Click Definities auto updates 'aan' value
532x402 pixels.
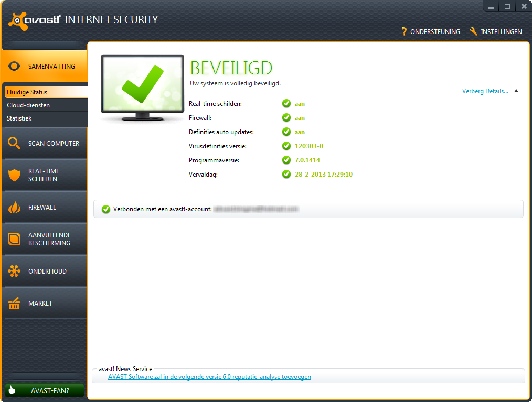click(x=300, y=132)
